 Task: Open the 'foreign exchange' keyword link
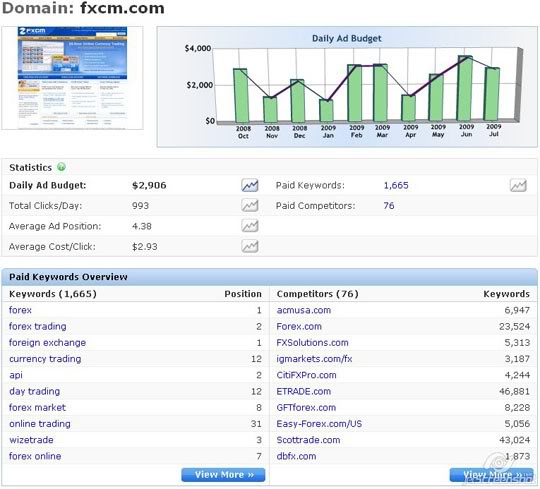click(x=48, y=343)
